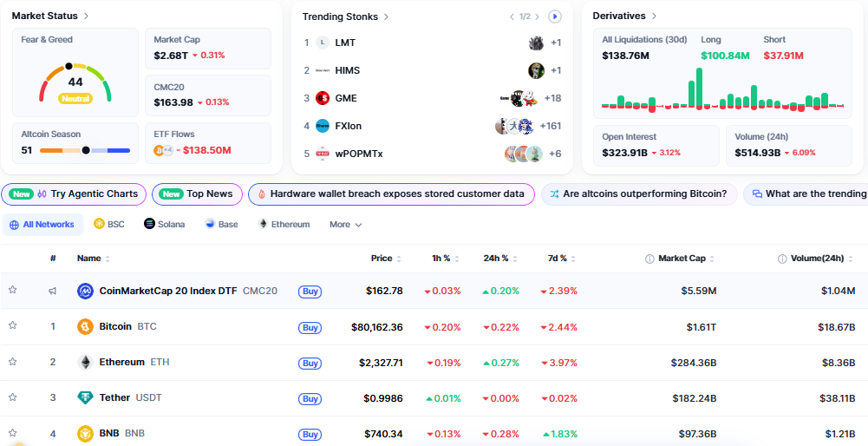Image resolution: width=868 pixels, height=446 pixels.
Task: Click the Base network icon
Action: [210, 224]
